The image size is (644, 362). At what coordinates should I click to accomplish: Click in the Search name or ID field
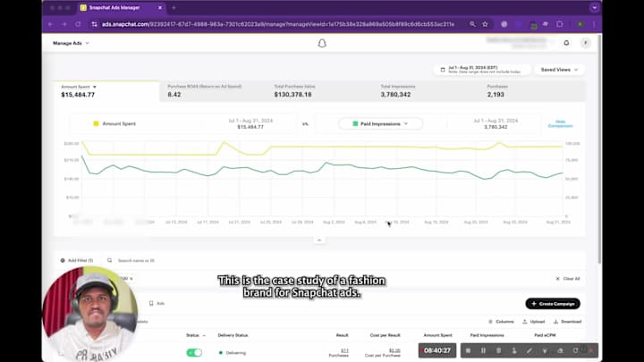(136, 261)
